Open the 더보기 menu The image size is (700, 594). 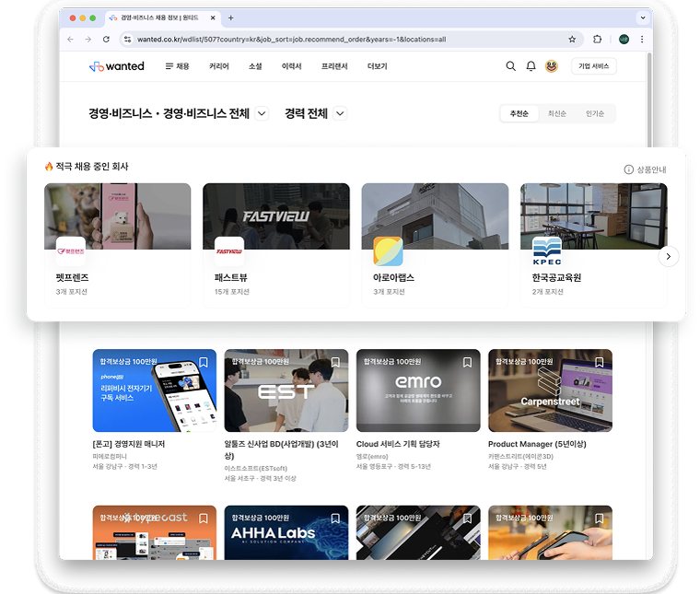tap(378, 66)
